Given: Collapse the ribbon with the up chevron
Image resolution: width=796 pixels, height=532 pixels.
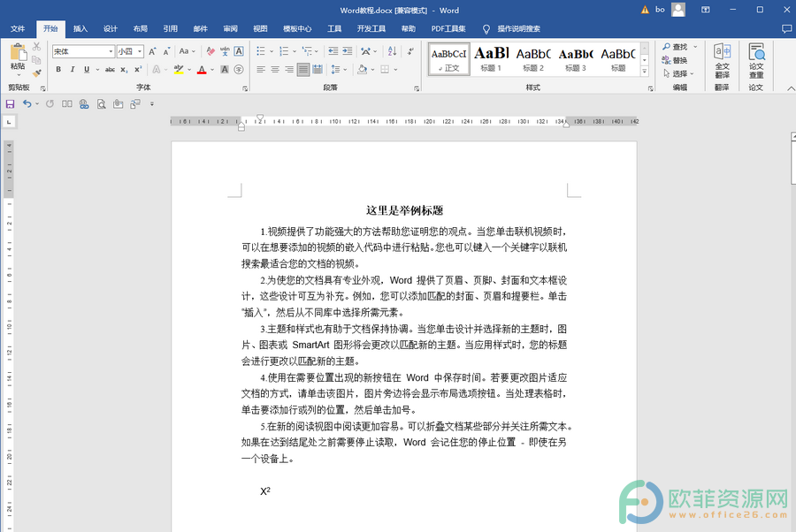Looking at the screenshot, I should click(x=791, y=88).
